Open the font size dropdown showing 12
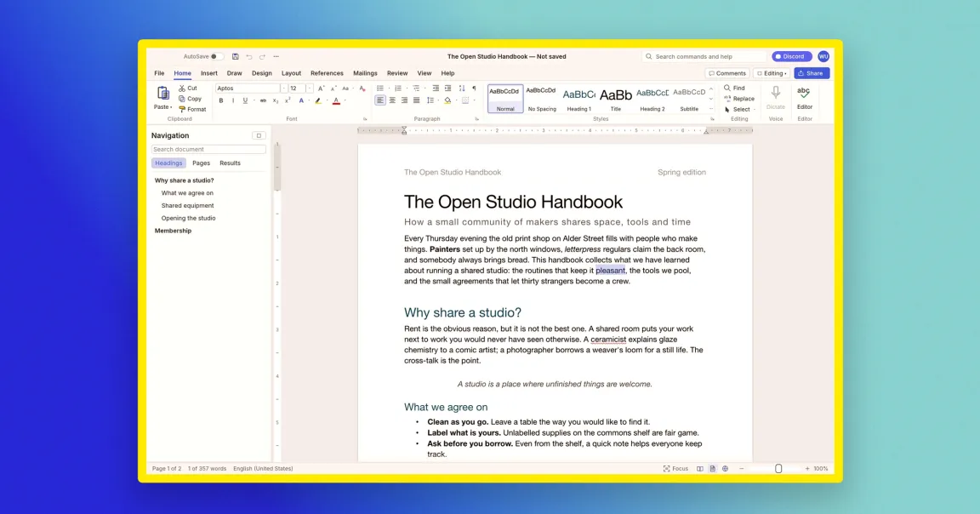The height and width of the screenshot is (514, 980). pos(309,89)
